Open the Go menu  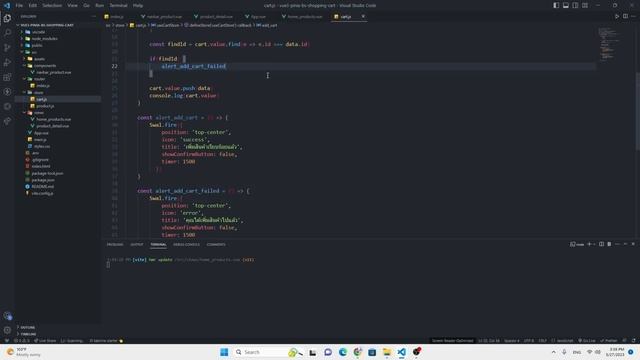pyautogui.click(x=86, y=5)
